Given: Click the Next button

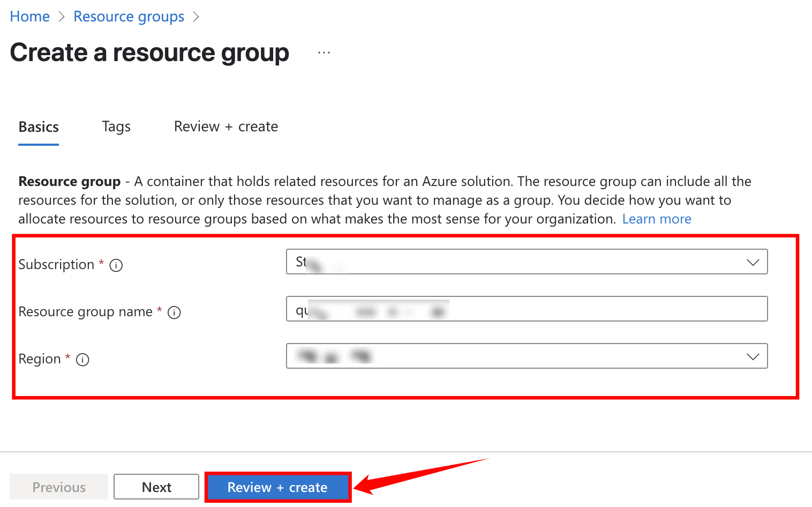Looking at the screenshot, I should point(156,487).
